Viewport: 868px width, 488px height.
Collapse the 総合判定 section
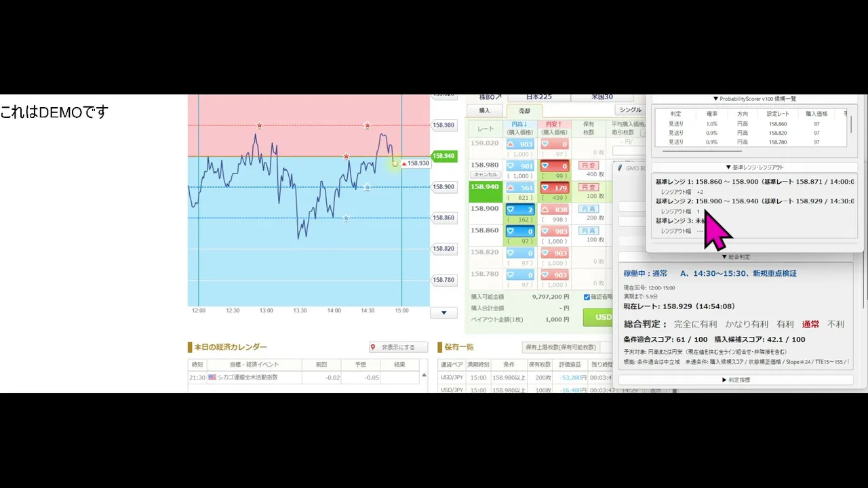coord(736,257)
